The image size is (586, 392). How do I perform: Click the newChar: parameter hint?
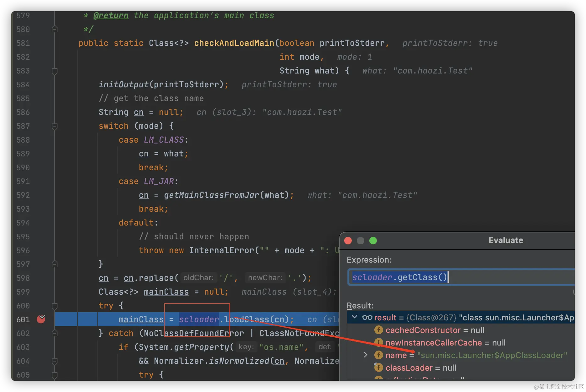pyautogui.click(x=265, y=278)
